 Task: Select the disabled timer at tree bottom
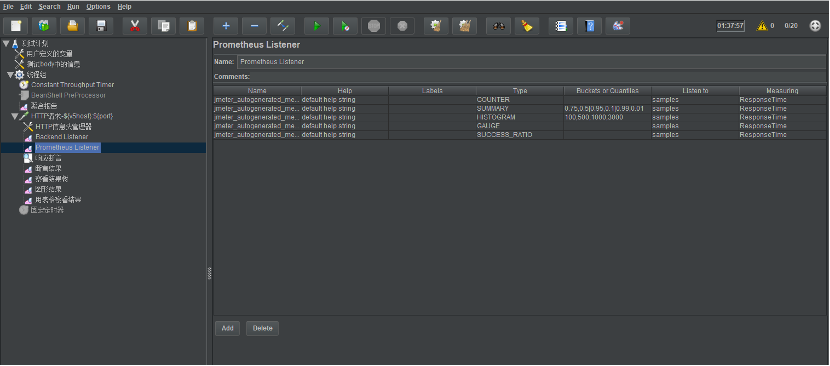(x=46, y=210)
